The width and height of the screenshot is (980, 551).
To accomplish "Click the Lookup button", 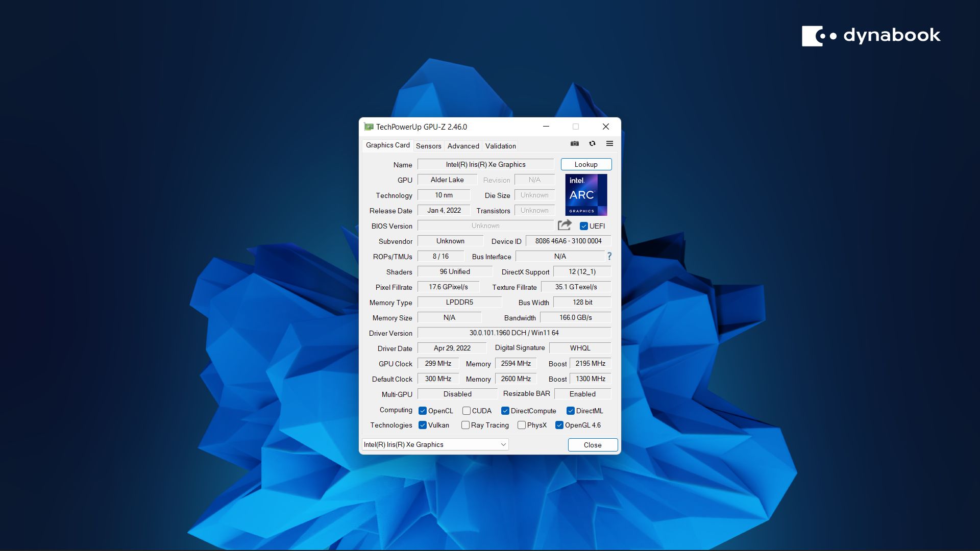I will (x=585, y=164).
